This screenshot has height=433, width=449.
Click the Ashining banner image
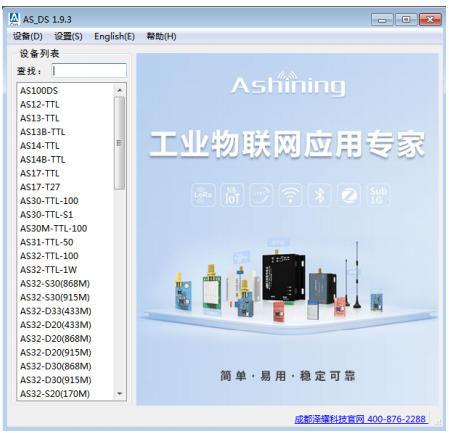[287, 229]
